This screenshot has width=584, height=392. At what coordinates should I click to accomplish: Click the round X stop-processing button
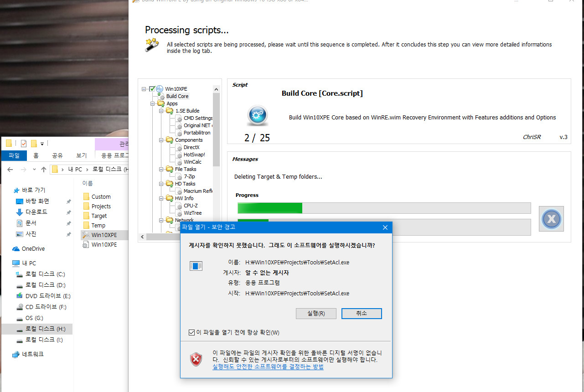pyautogui.click(x=551, y=219)
